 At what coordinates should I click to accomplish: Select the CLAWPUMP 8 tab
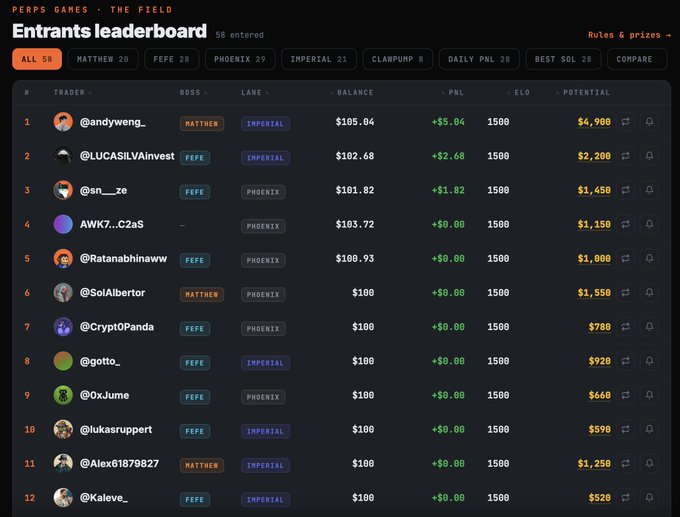point(398,59)
